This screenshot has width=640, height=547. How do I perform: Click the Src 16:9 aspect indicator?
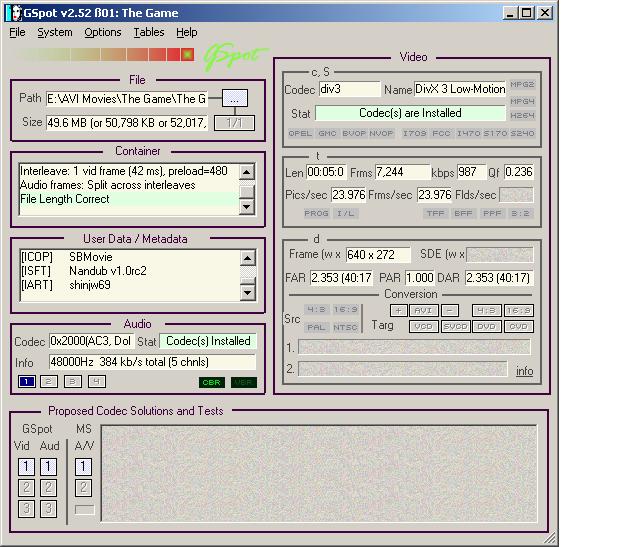[345, 309]
